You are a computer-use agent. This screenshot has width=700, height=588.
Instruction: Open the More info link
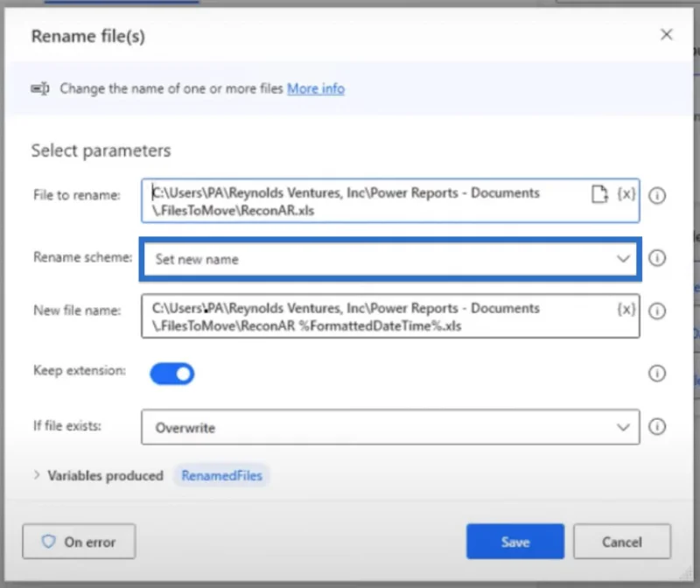316,88
